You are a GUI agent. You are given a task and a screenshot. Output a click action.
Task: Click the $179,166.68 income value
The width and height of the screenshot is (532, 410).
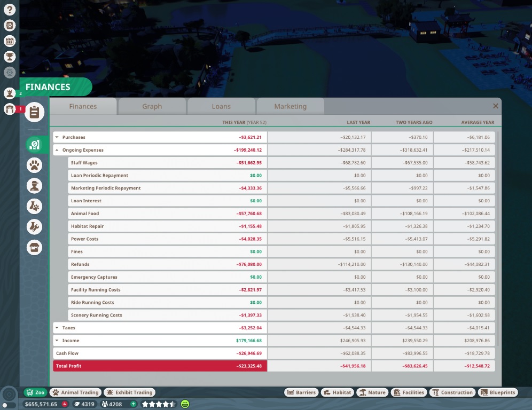point(249,341)
